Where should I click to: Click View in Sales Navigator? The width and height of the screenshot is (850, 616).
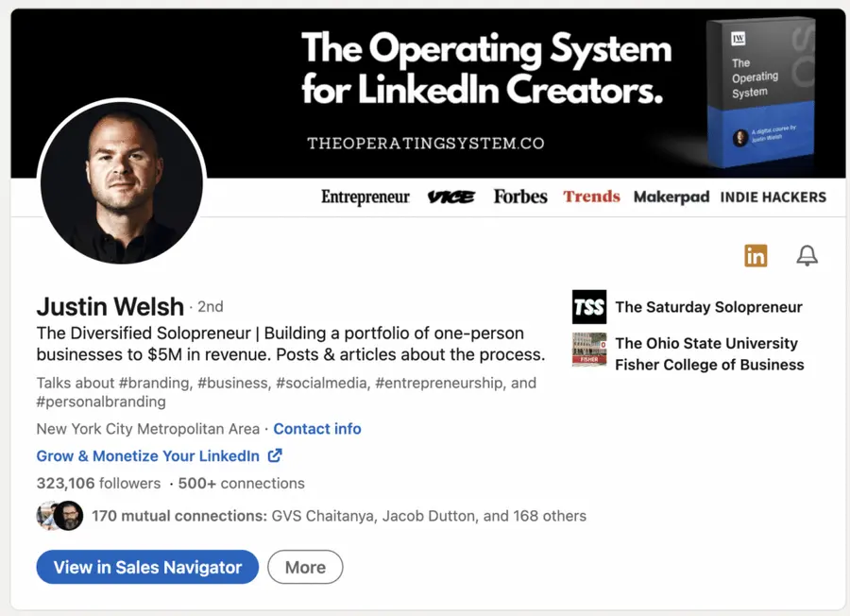146,567
